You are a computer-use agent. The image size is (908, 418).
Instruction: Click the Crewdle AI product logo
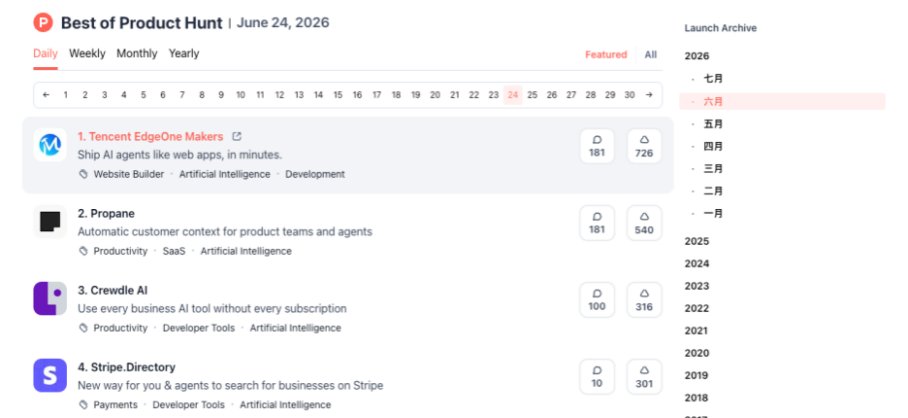(50, 299)
